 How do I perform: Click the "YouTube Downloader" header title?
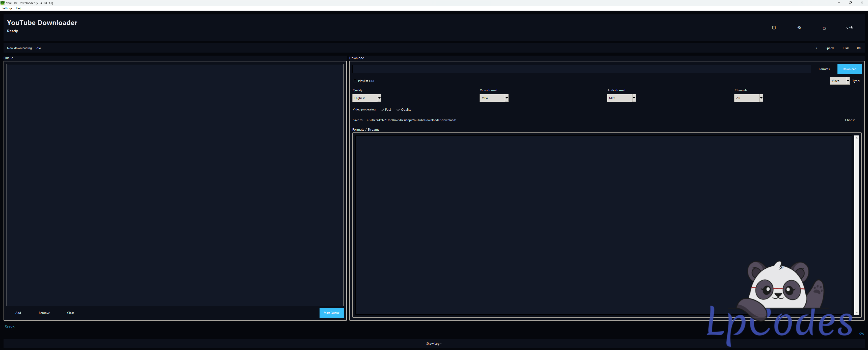click(x=42, y=22)
